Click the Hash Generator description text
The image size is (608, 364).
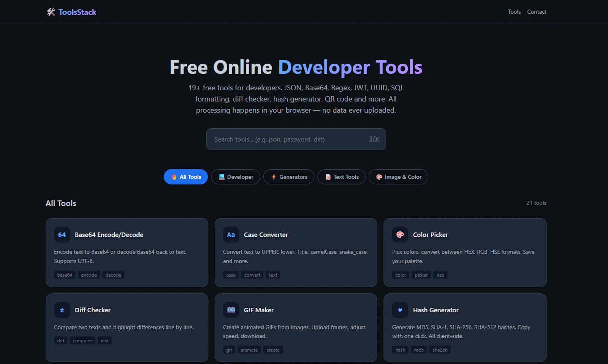pyautogui.click(x=461, y=332)
